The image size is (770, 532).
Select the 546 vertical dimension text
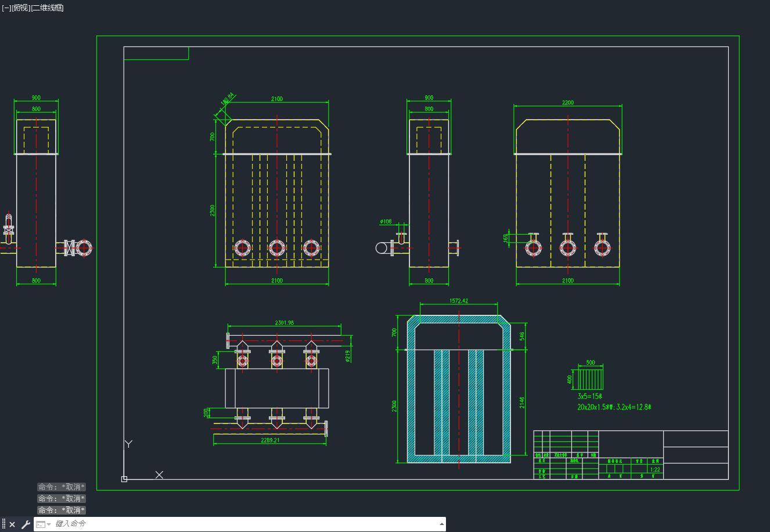[522, 336]
